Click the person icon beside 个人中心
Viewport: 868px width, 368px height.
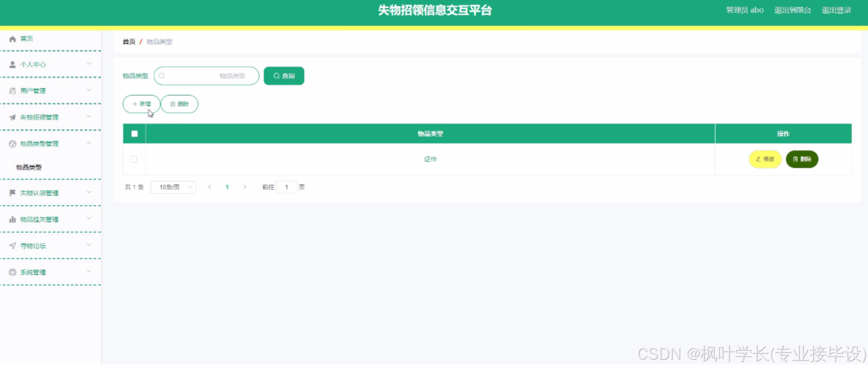(13, 64)
